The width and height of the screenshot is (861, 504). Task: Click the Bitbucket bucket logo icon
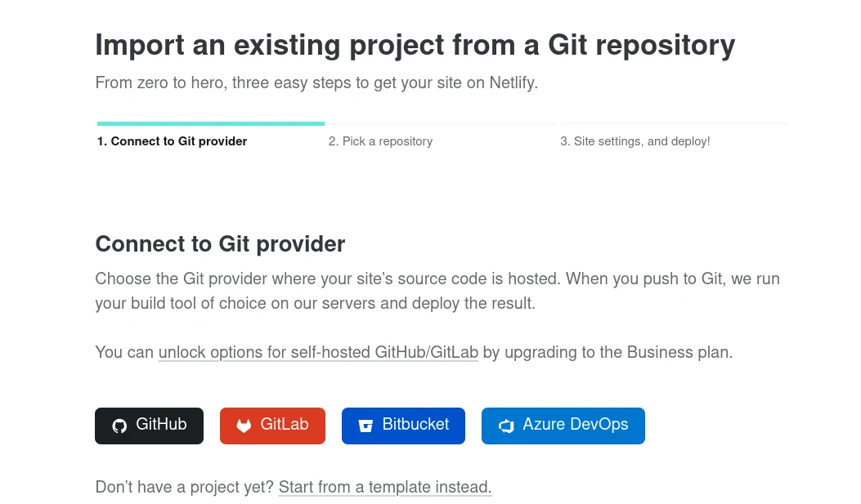365,426
